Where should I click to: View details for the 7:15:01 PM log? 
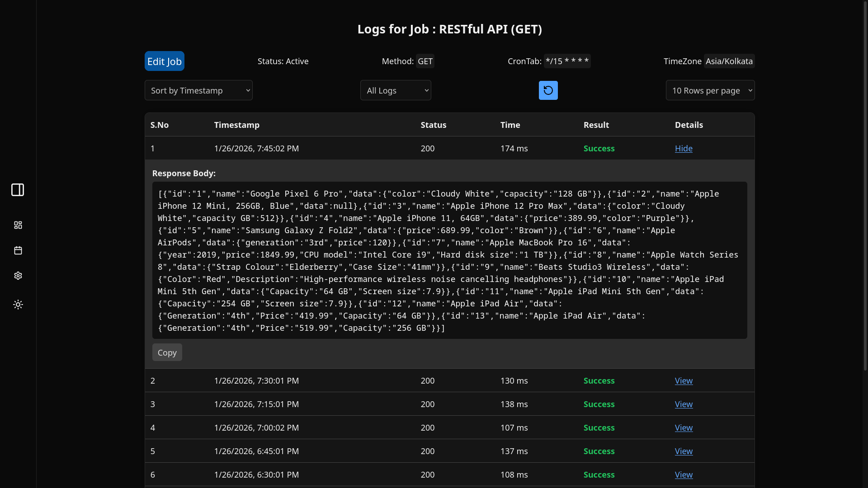click(683, 404)
